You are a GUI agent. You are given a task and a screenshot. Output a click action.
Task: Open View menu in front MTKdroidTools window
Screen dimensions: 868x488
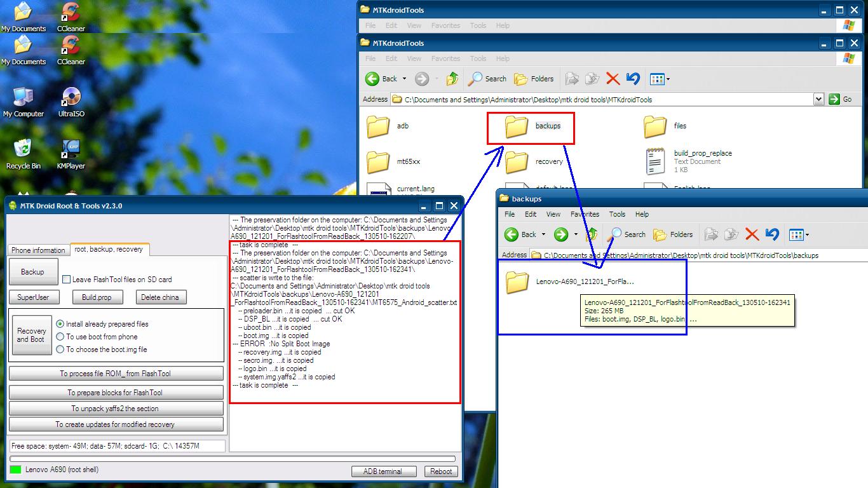click(x=414, y=58)
